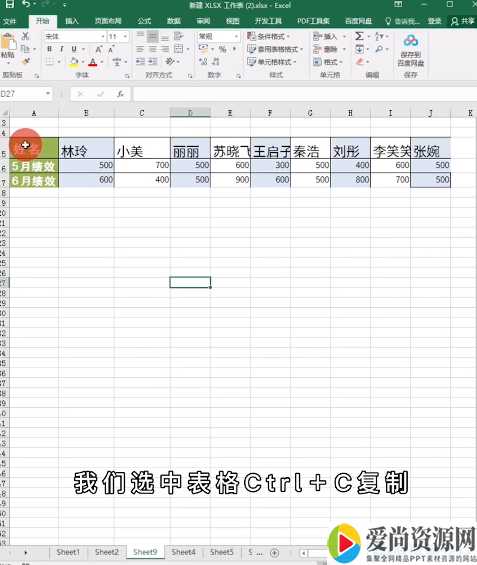Apply the yellow fill color bucket
477x565 pixels.
click(74, 62)
